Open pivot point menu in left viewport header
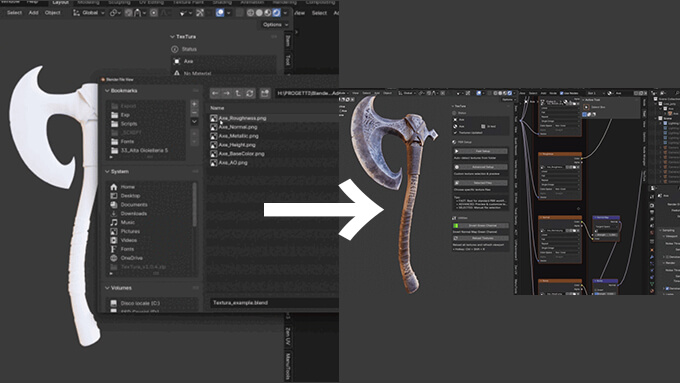Screen dimensions: 680x383 coord(115,13)
